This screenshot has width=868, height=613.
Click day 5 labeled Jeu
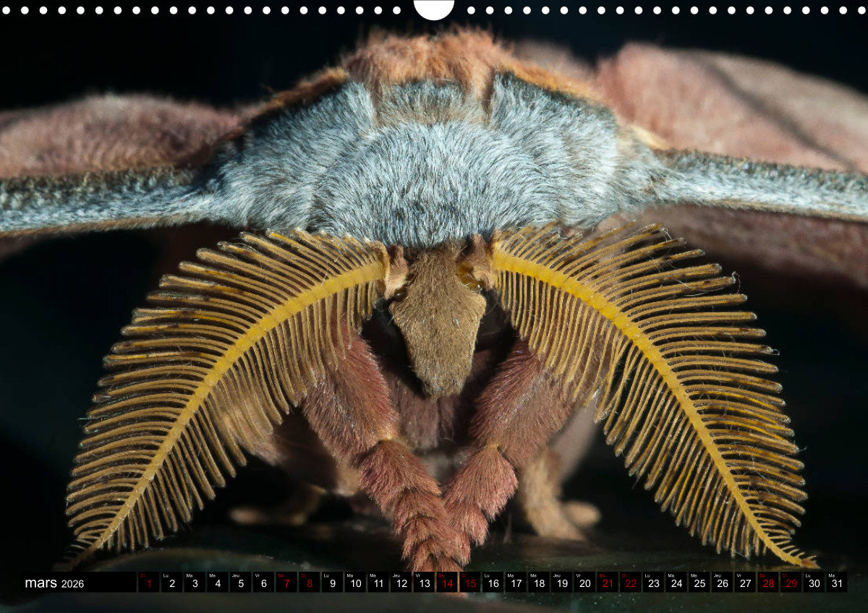click(x=241, y=583)
